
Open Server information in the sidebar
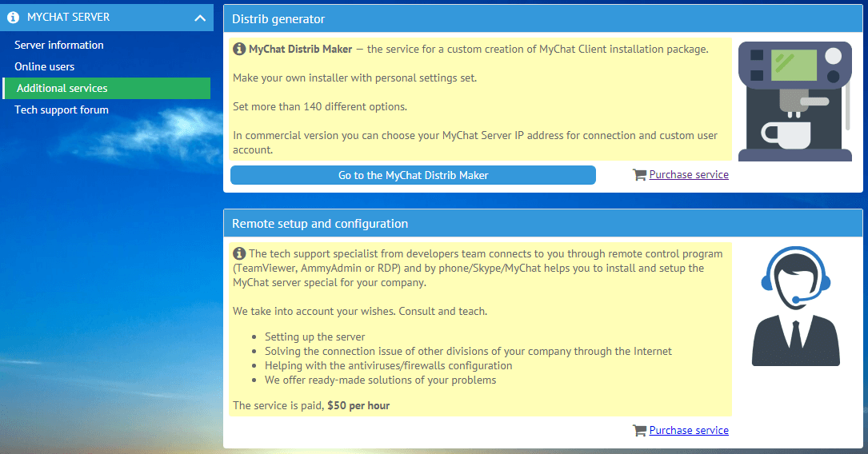pos(59,46)
